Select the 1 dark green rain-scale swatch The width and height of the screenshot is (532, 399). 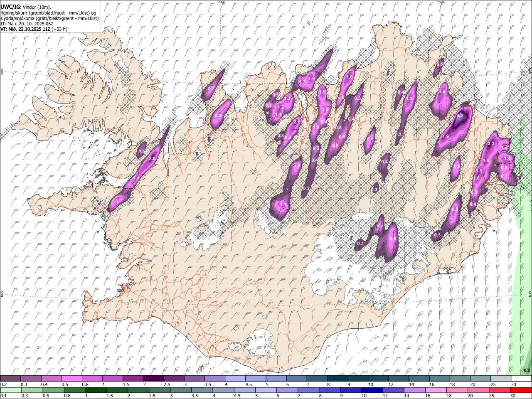[96, 390]
